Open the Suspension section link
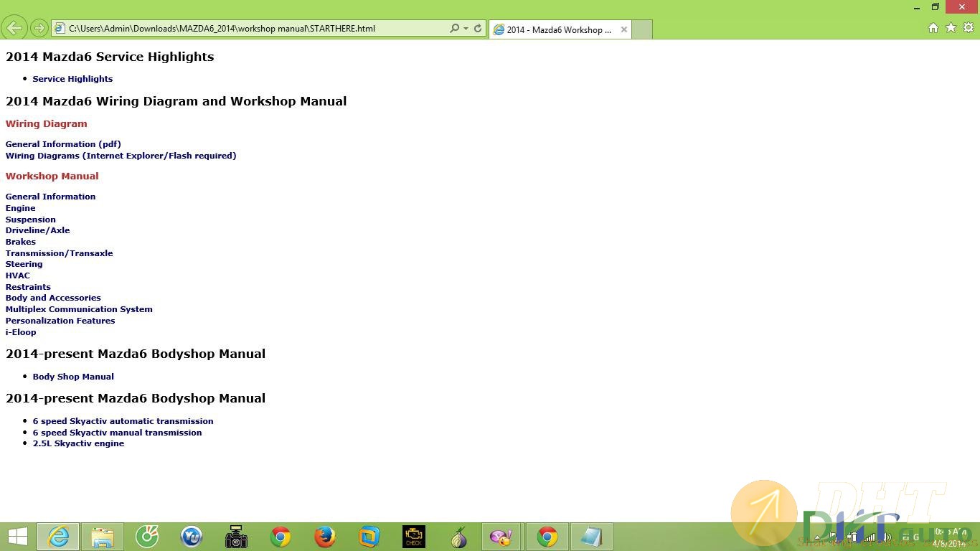The width and height of the screenshot is (980, 551). tap(31, 220)
